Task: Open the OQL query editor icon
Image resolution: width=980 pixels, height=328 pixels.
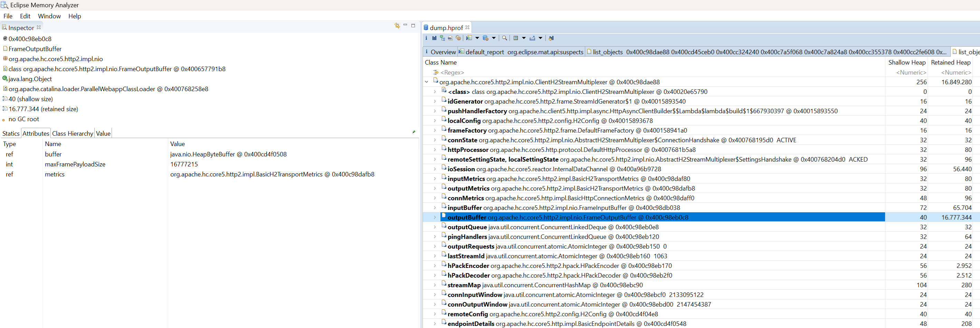Action: (450, 38)
